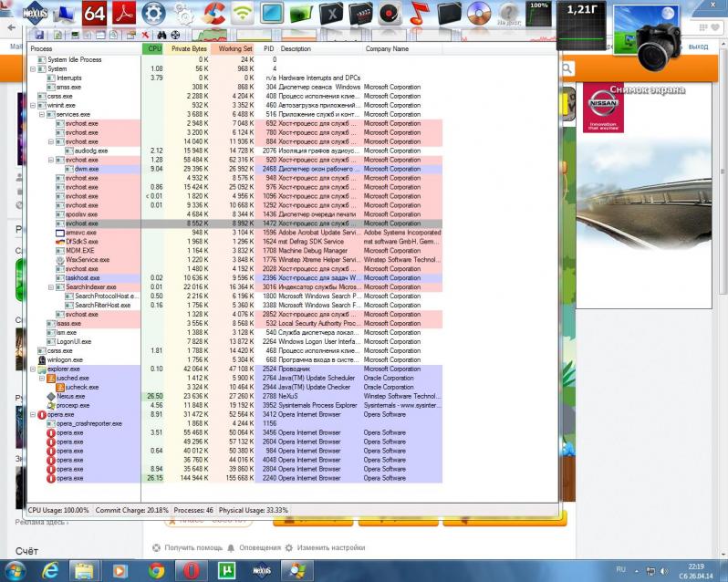728x582 pixels.
Task: Click the Process column header
Action: tap(84, 48)
